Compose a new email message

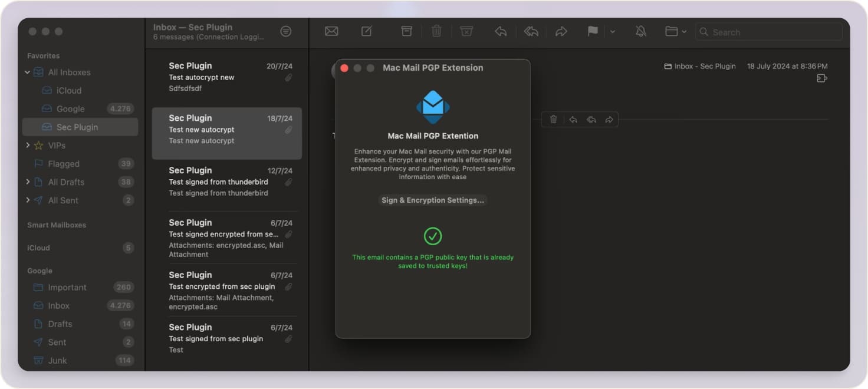(366, 31)
